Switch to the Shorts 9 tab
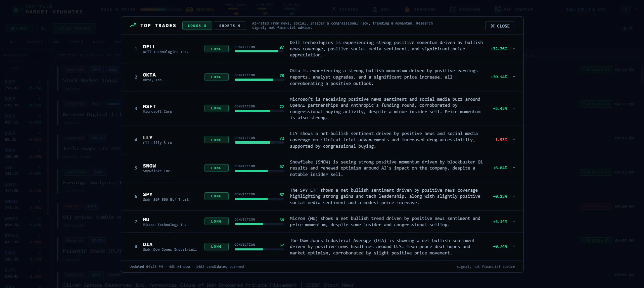The height and width of the screenshot is (288, 644). pyautogui.click(x=230, y=26)
